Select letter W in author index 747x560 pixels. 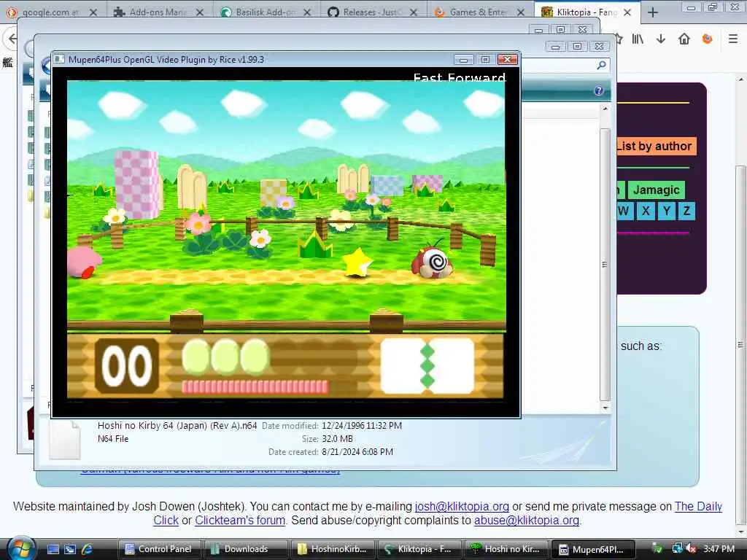tap(624, 211)
